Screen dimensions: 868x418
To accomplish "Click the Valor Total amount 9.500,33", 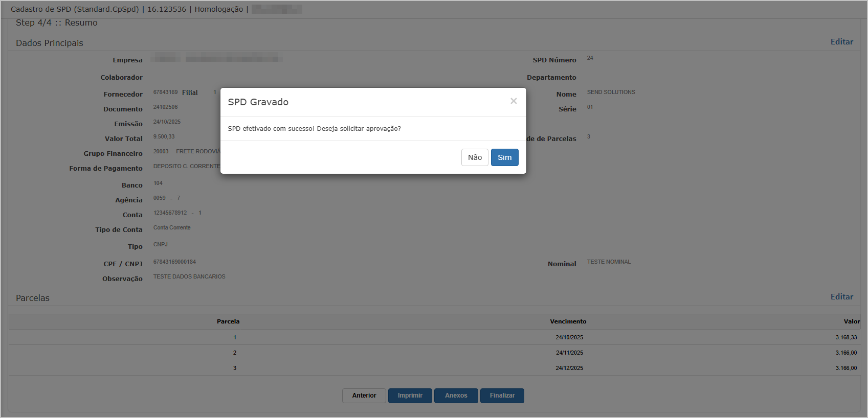I will tap(164, 137).
